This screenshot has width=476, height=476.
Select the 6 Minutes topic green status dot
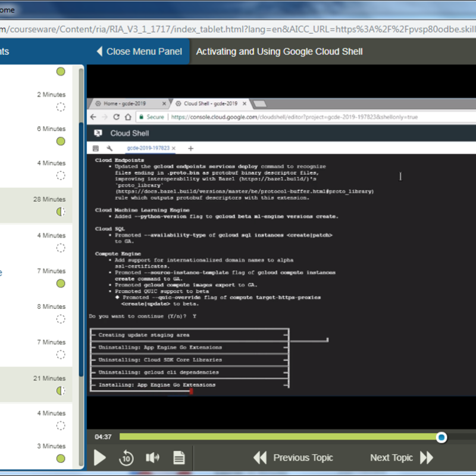(61, 141)
